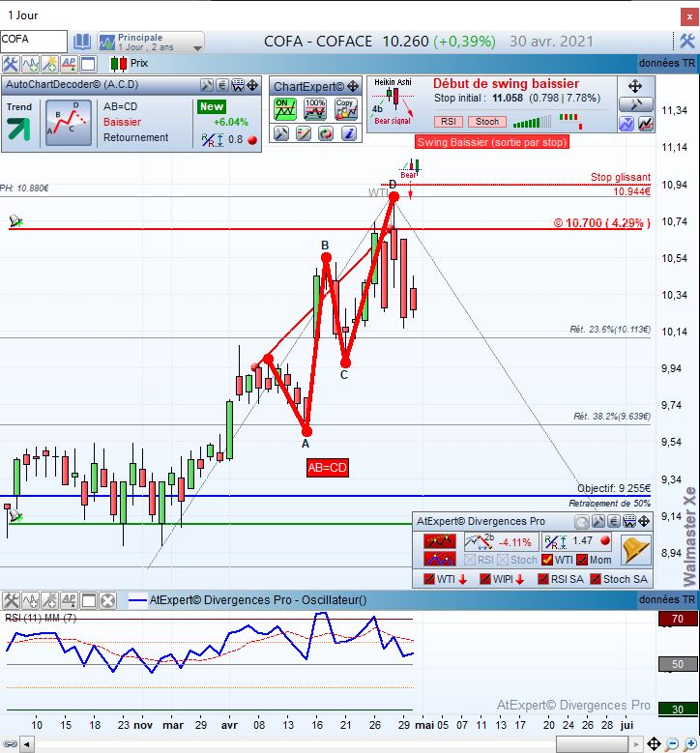The height and width of the screenshot is (753, 700).
Task: Toggle lower blue divergence peaks icon
Action: (x=440, y=559)
